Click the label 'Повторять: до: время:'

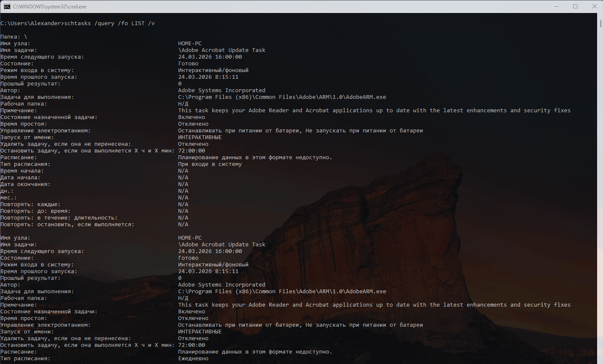(36, 211)
